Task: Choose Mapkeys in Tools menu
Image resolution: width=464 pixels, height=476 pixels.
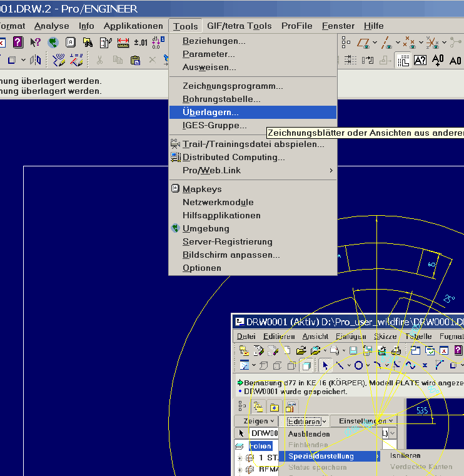Action: [x=253, y=189]
